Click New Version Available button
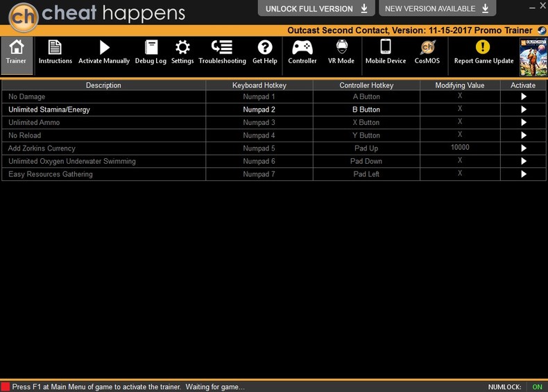The width and height of the screenshot is (548, 392). [x=438, y=8]
